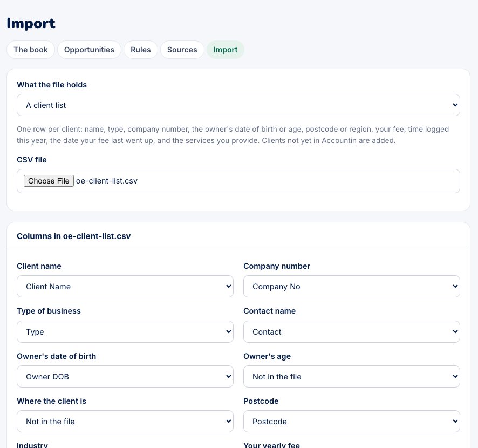The image size is (478, 448).
Task: Open the Sources tab
Action: click(x=182, y=50)
